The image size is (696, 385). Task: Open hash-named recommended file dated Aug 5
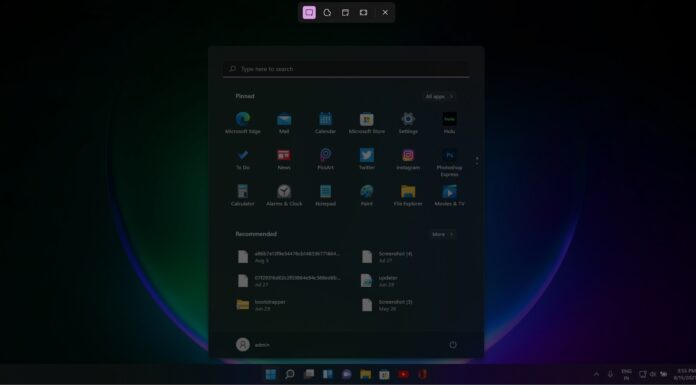(289, 257)
